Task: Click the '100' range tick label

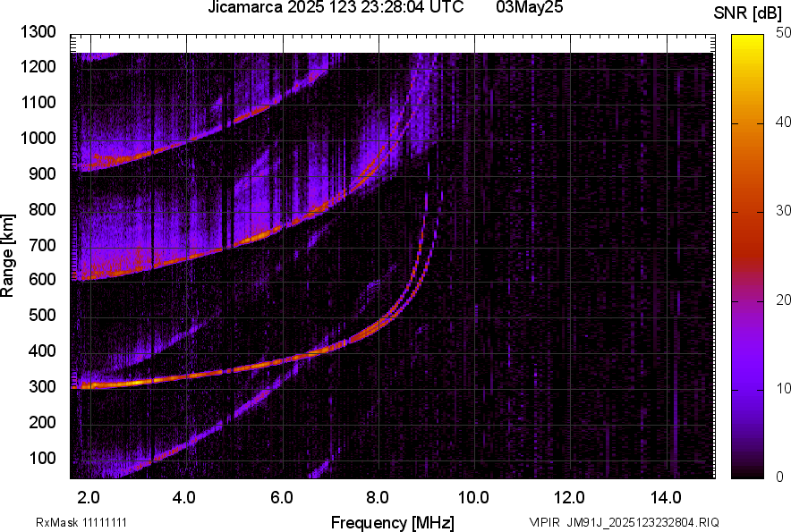Action: 42,458
